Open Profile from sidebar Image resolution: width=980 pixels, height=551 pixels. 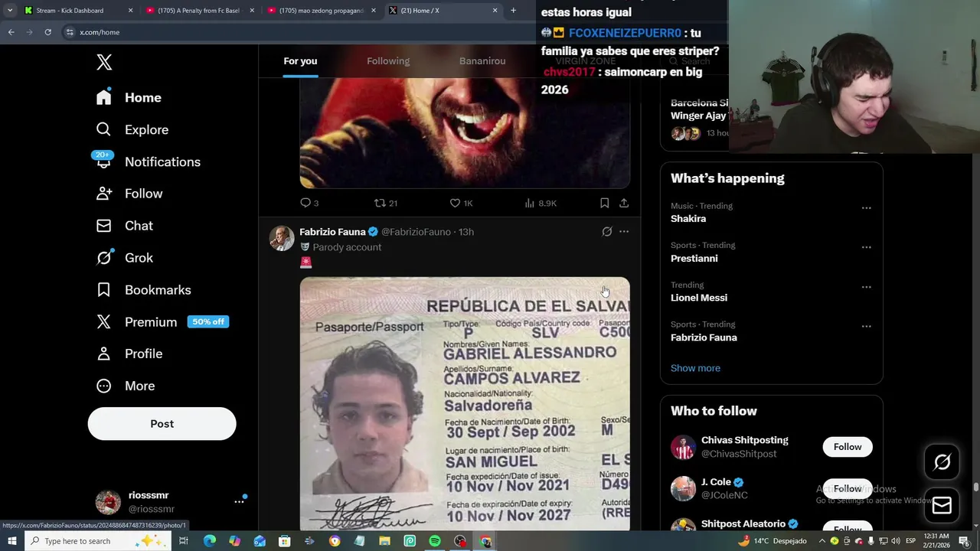point(129,354)
